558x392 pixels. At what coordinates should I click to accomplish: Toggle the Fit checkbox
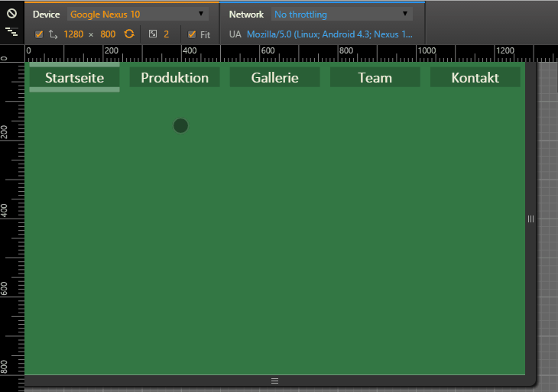192,34
